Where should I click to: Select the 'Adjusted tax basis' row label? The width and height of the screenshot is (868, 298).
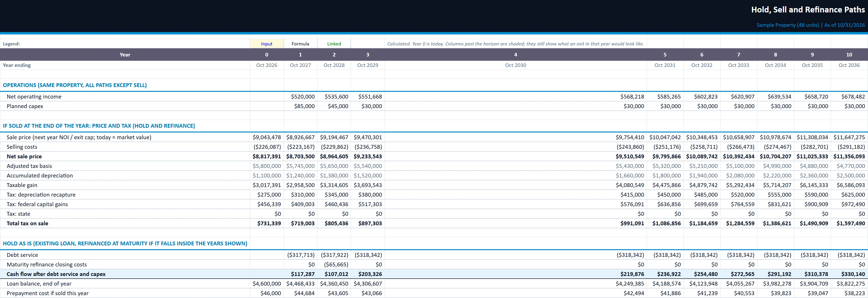[x=29, y=166]
